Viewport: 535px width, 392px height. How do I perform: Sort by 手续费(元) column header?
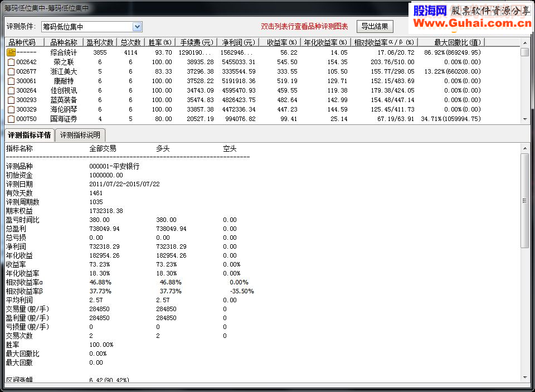(197, 42)
